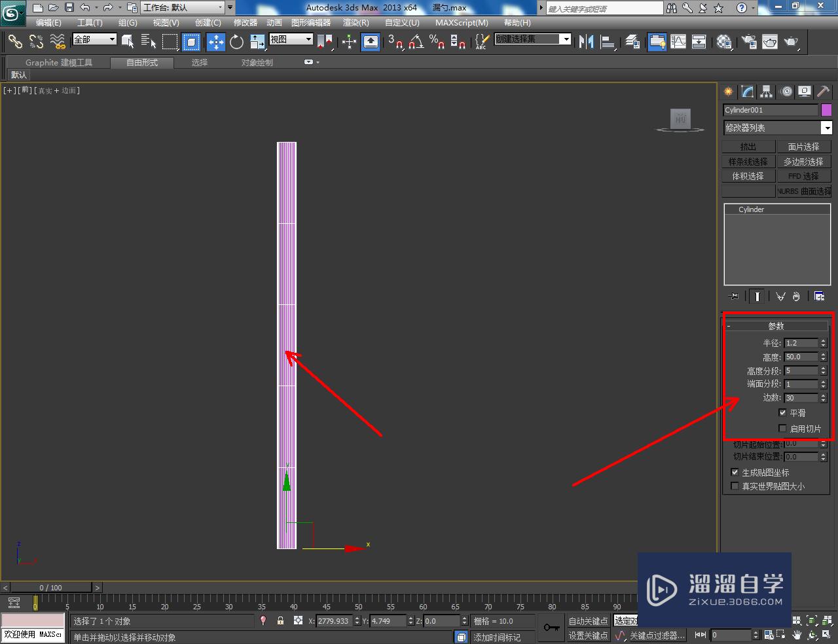The height and width of the screenshot is (644, 838).
Task: Open the Utilities hammer panel tab
Action: [823, 92]
